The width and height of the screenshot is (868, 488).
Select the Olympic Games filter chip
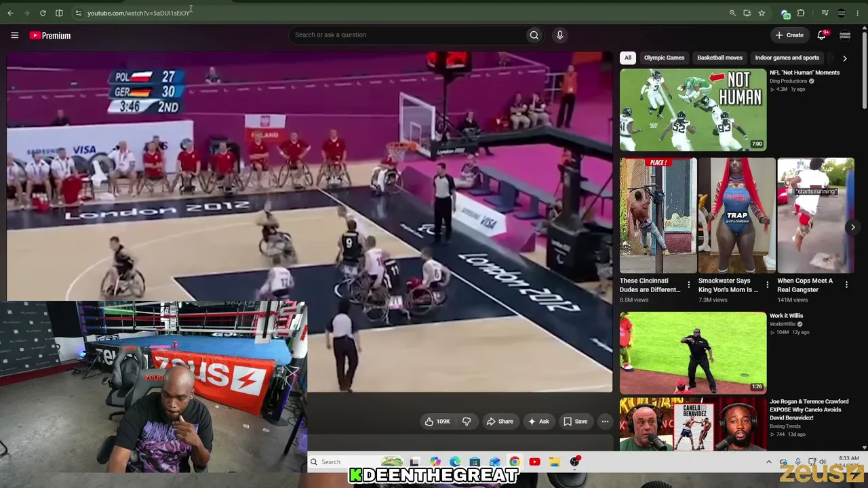click(x=664, y=58)
